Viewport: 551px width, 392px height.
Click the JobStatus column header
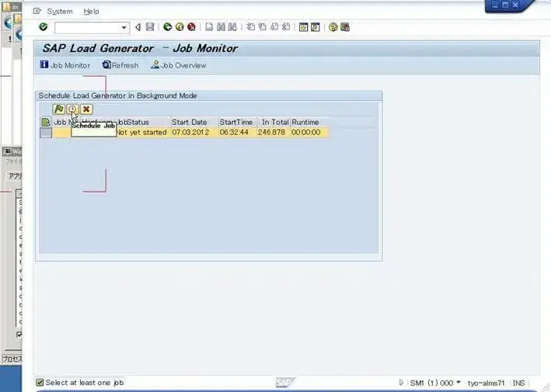tap(143, 122)
